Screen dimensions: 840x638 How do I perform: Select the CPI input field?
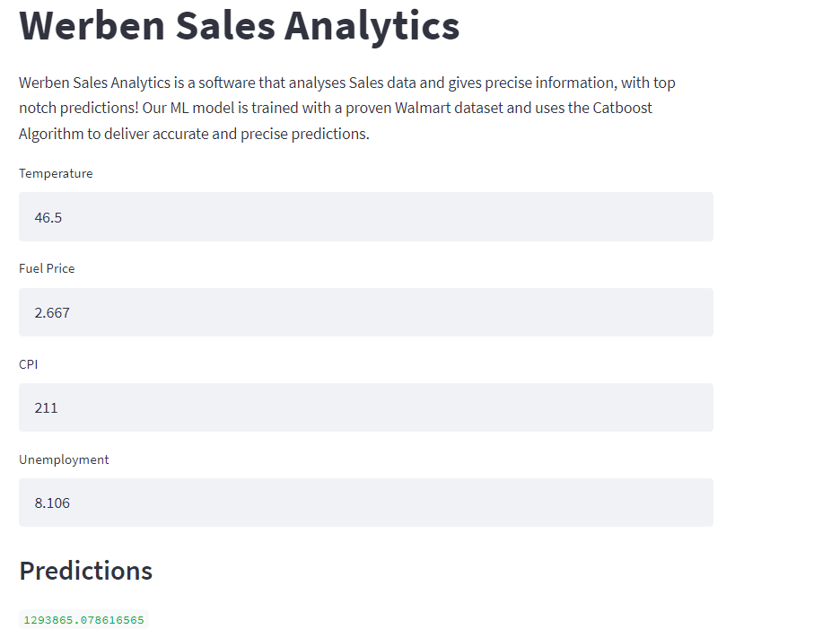click(365, 407)
